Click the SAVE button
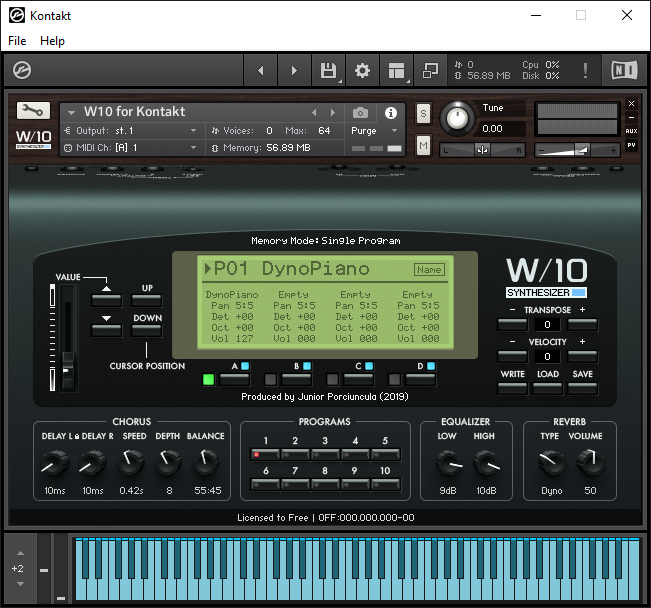This screenshot has width=651, height=608. click(582, 388)
